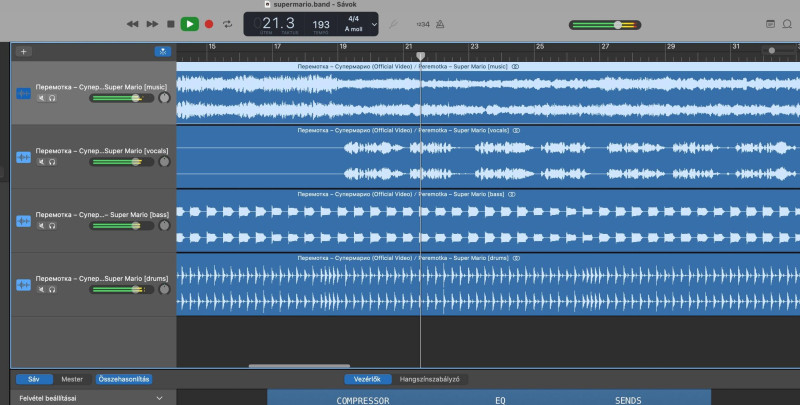Open the 4/4 time signature menu
This screenshot has width=800, height=405.
point(353,18)
